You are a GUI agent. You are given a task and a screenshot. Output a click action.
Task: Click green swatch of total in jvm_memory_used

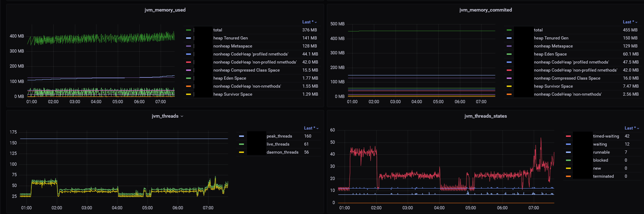pos(189,30)
